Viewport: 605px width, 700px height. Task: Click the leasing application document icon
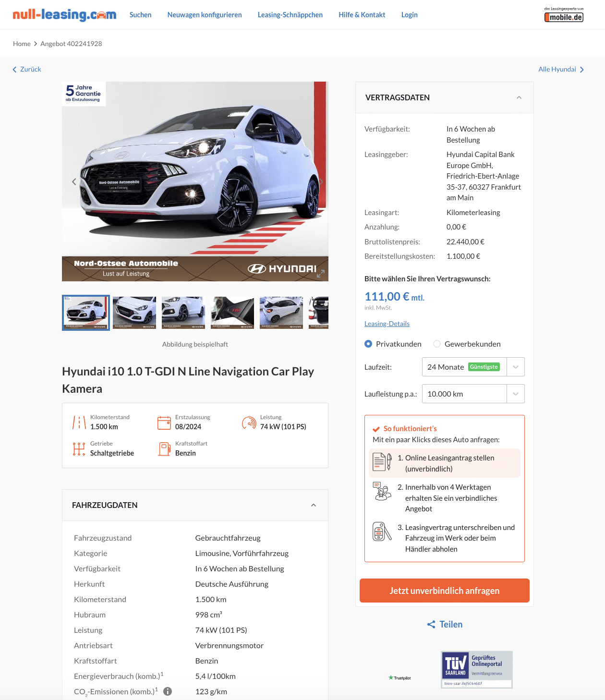(x=382, y=462)
